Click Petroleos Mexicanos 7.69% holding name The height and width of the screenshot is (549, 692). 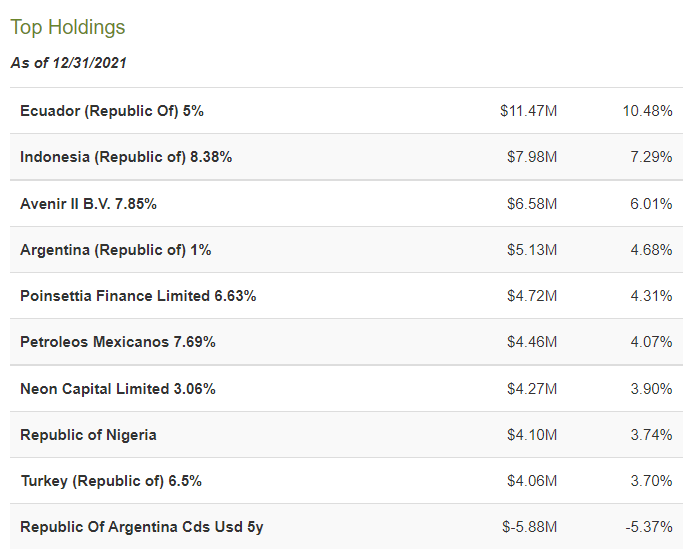(118, 342)
